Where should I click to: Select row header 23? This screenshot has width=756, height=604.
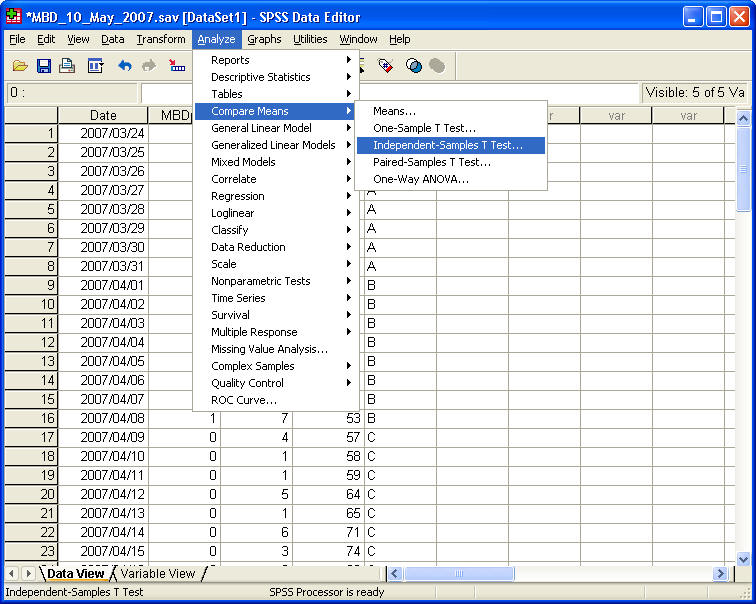pos(30,551)
